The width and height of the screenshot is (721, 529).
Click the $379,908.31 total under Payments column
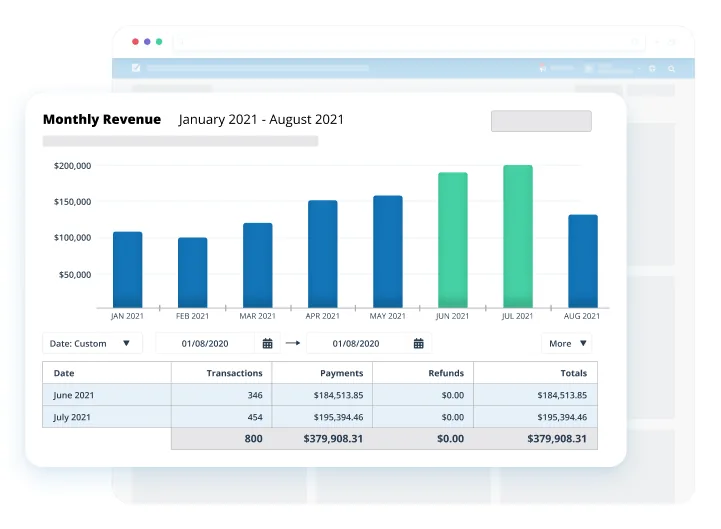pos(333,438)
